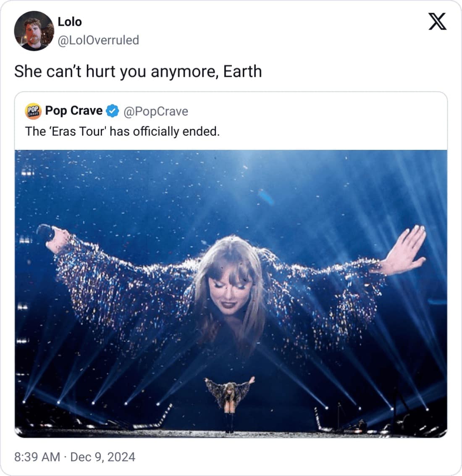
Task: Click the 8:39 AM timestamp
Action: [37, 457]
